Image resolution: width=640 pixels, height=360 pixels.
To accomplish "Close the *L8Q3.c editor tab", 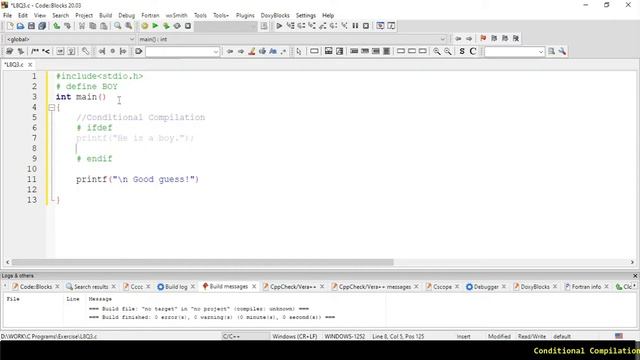I will [x=30, y=64].
